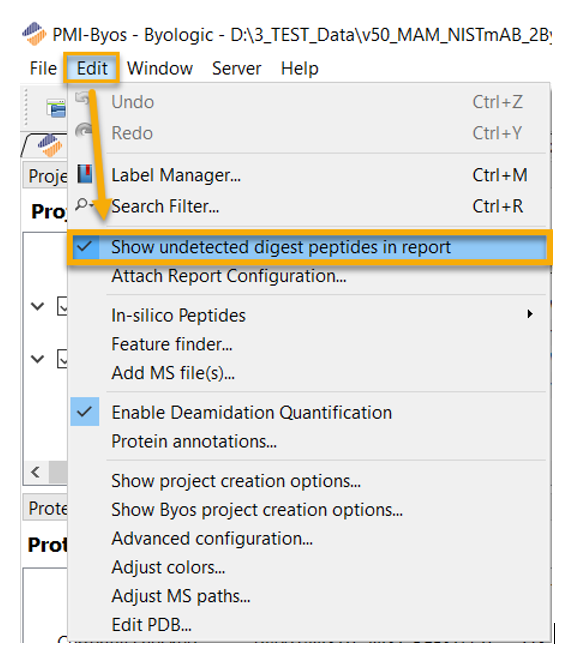Click the grayed Redo arrow icon
Viewport: 570px width, 658px height.
tap(84, 131)
